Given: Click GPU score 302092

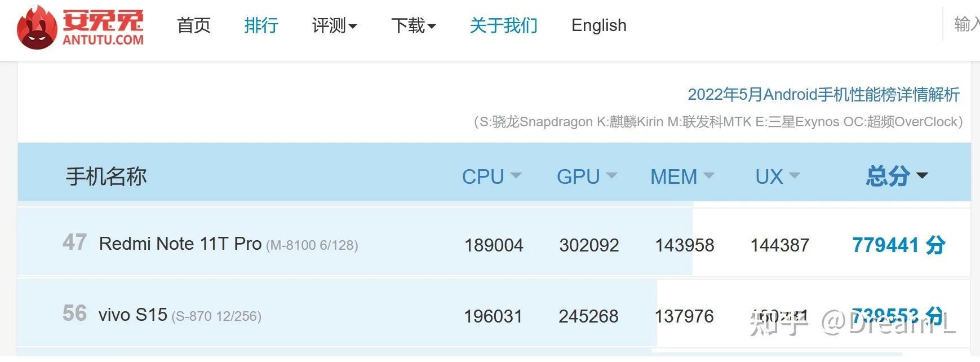Looking at the screenshot, I should 589,245.
